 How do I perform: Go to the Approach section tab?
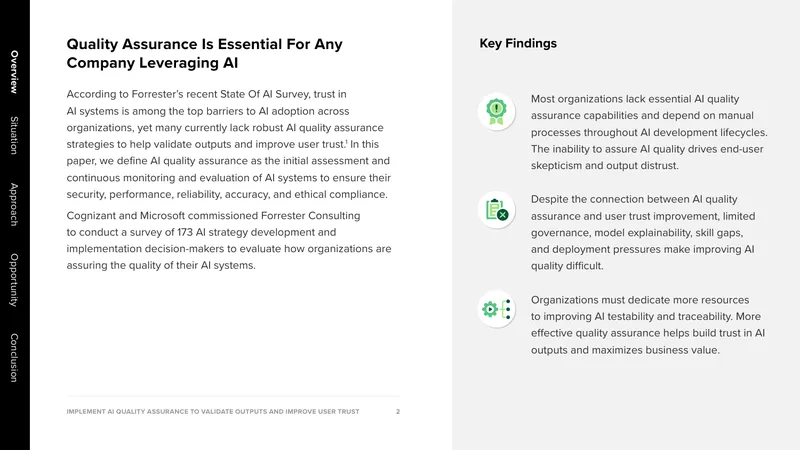(14, 205)
